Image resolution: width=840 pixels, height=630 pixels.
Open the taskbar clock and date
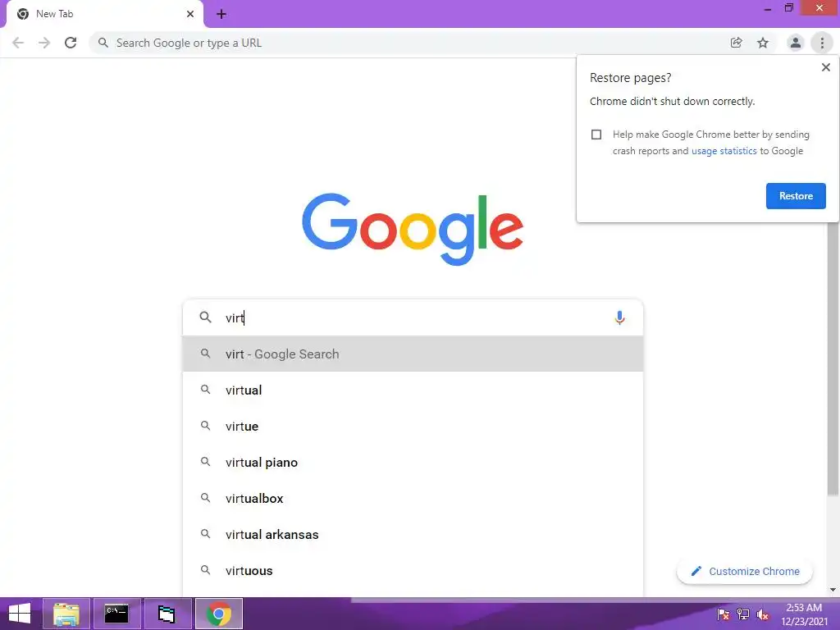tap(804, 614)
